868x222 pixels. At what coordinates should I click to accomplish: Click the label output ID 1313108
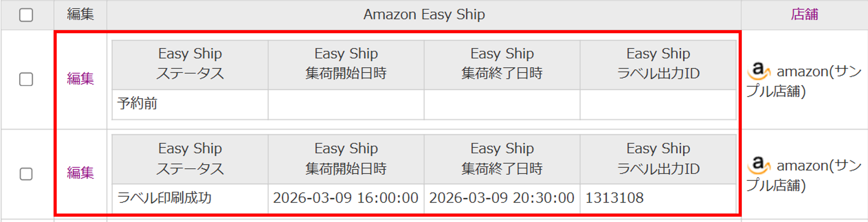[615, 198]
